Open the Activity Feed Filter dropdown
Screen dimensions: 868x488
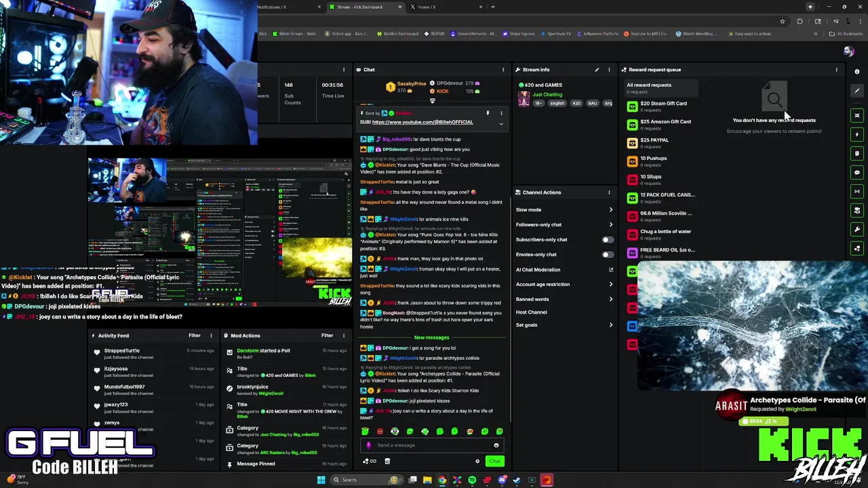[195, 335]
